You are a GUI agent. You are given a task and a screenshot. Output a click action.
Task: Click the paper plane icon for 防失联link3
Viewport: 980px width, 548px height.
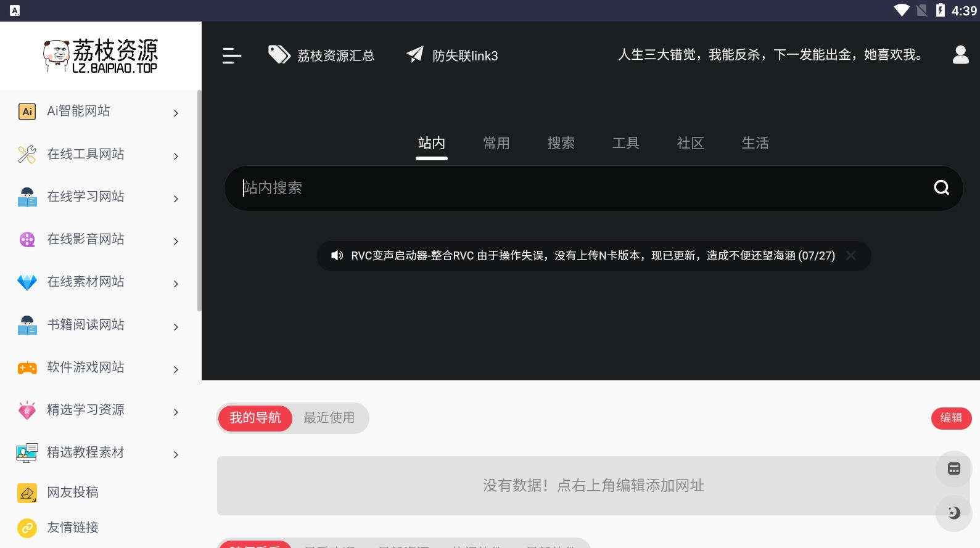(x=415, y=55)
